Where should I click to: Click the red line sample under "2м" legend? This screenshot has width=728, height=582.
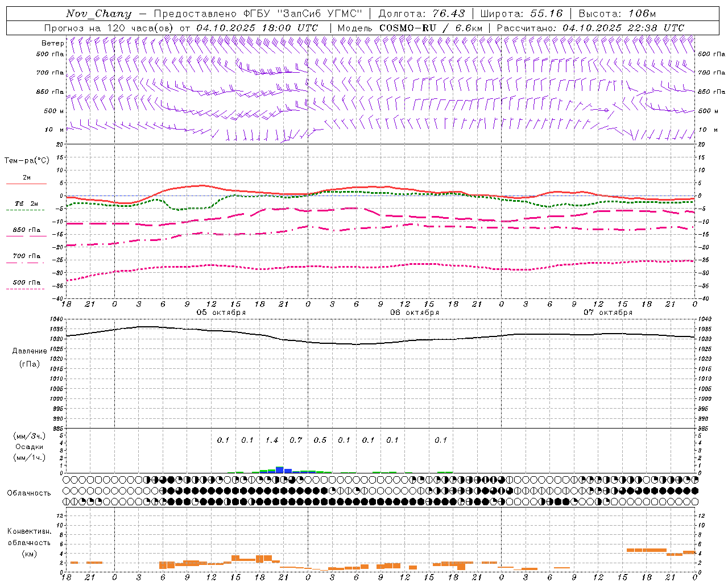coord(26,184)
